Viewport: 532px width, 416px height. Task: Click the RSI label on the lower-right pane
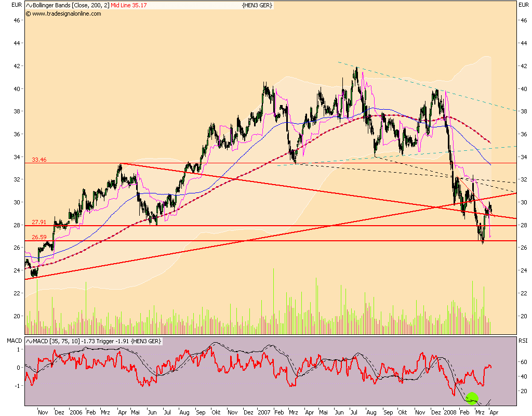[x=523, y=341]
